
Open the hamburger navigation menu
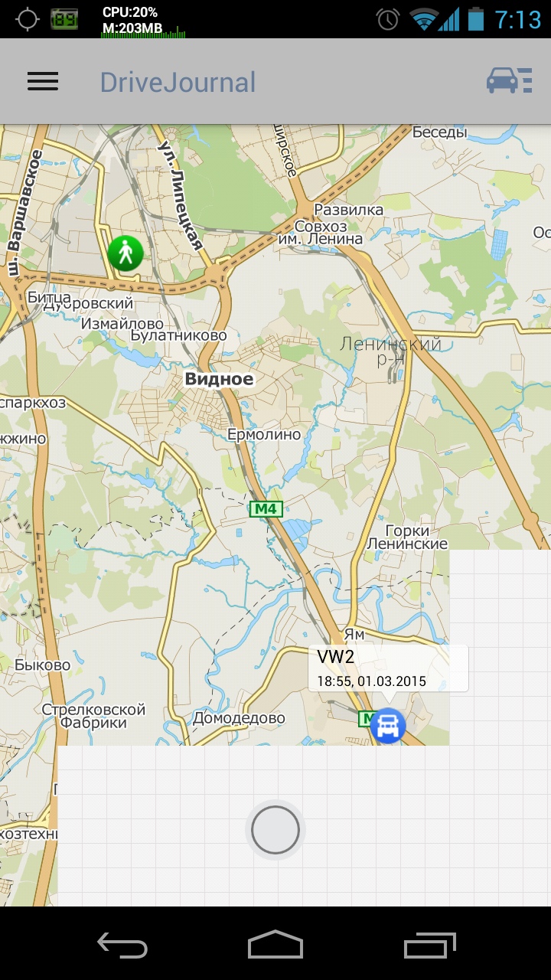pyautogui.click(x=43, y=81)
